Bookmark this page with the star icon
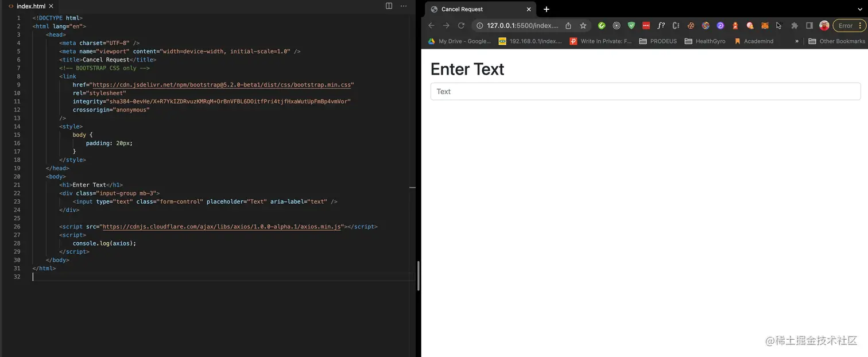 pyautogui.click(x=583, y=25)
